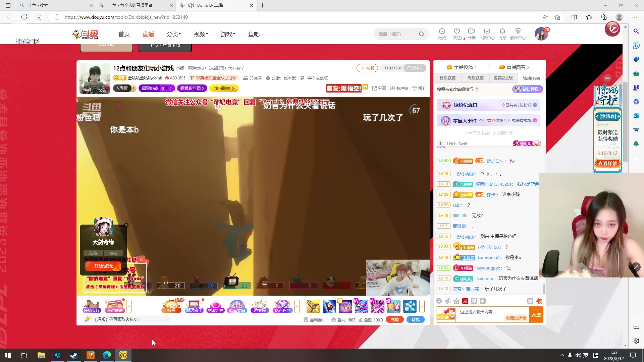Switch to the 日活跃度 ranking tab
This screenshot has height=362, width=644.
(x=447, y=78)
